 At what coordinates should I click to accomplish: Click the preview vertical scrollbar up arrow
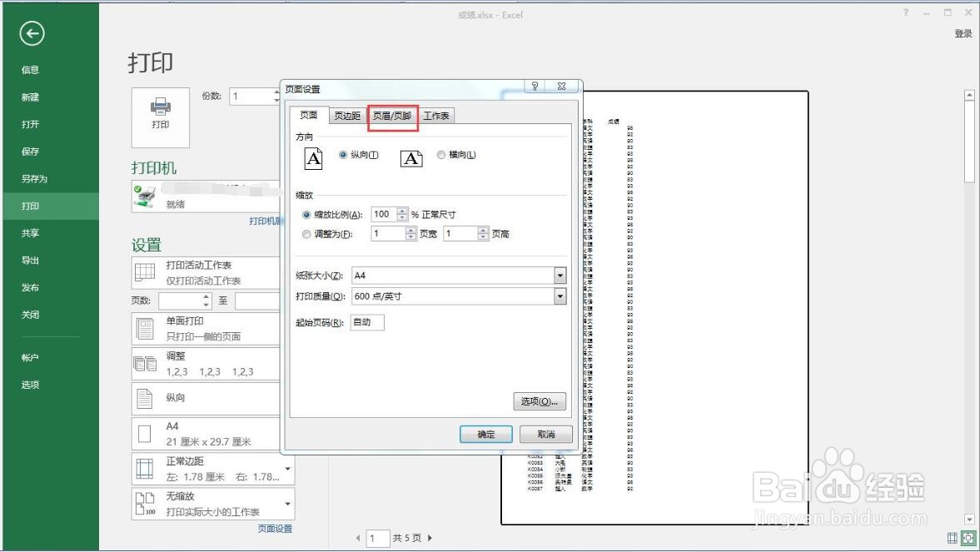tap(969, 95)
